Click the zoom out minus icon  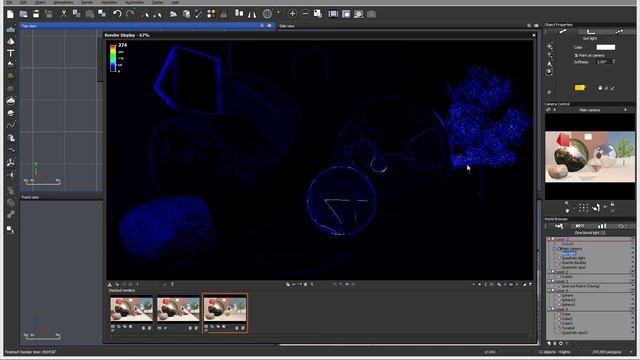[305, 14]
